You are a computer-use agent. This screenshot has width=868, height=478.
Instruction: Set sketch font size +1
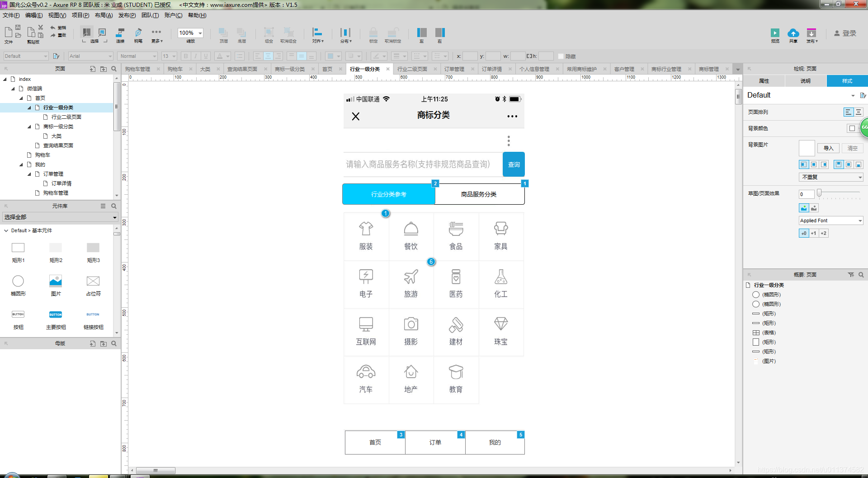click(x=813, y=233)
